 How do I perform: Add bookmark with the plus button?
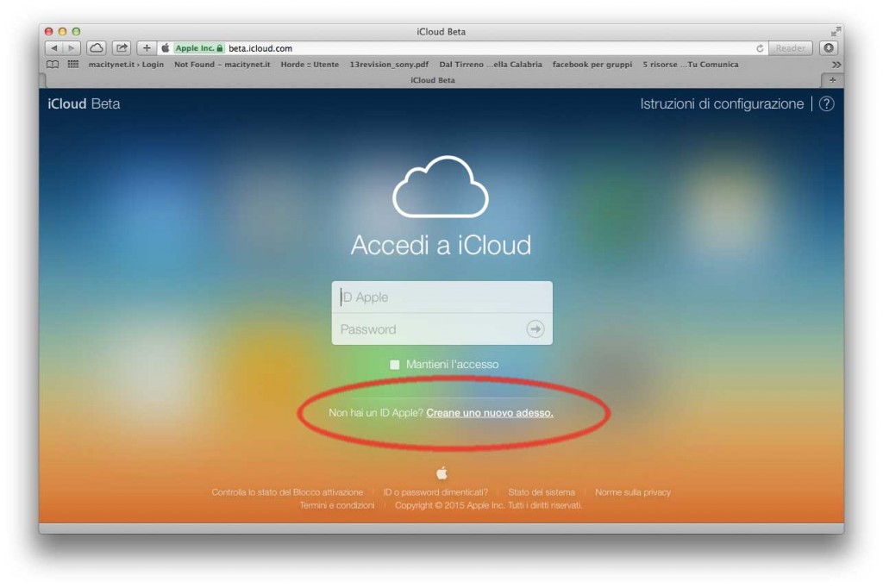(x=147, y=48)
